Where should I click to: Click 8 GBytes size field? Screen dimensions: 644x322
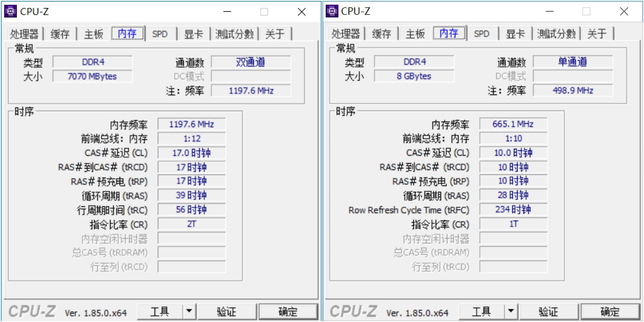click(x=414, y=76)
